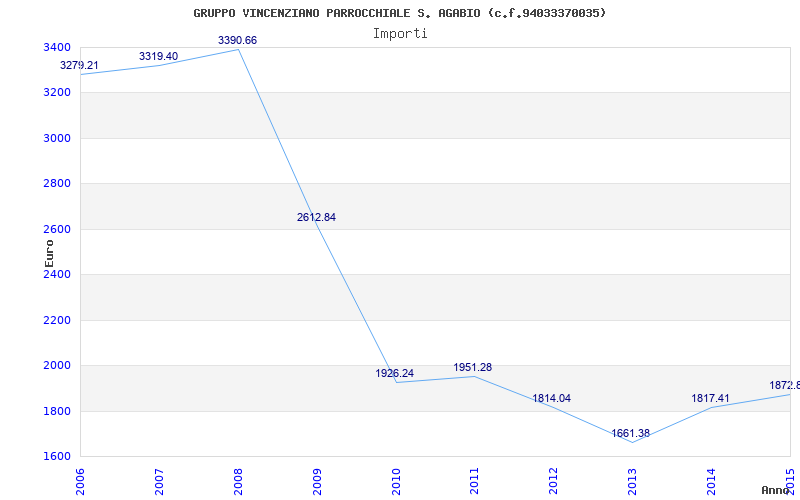Click the 2013 x-axis year label
The width and height of the screenshot is (800, 500).
[x=632, y=480]
